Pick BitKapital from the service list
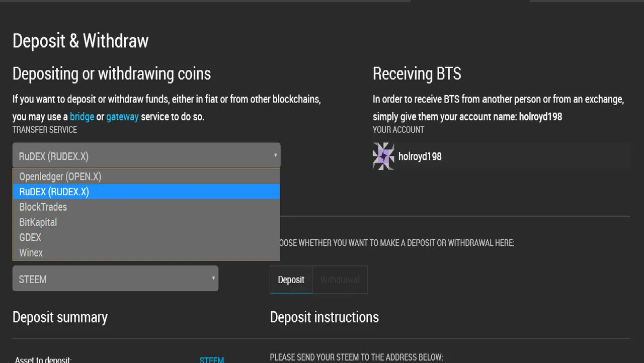Screen dimensions: 644x363 click(146, 222)
